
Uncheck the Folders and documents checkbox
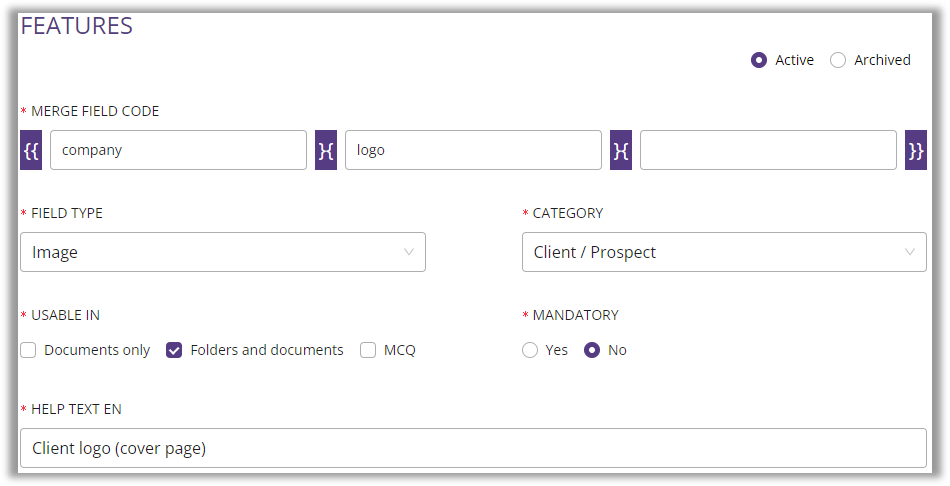[174, 350]
